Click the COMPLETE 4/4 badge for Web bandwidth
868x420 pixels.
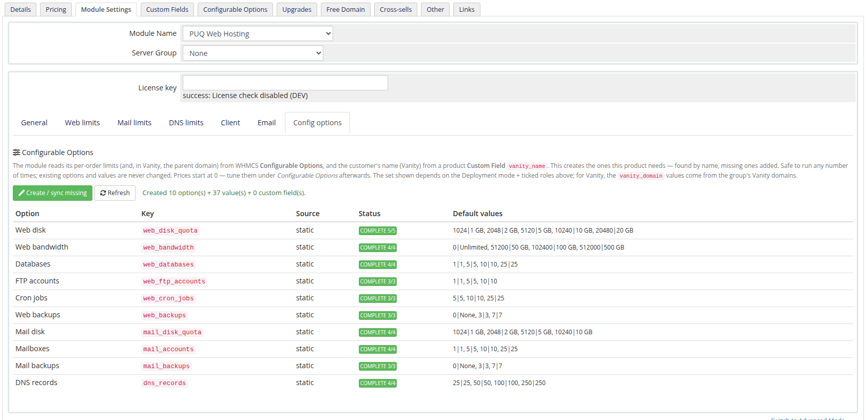(378, 248)
